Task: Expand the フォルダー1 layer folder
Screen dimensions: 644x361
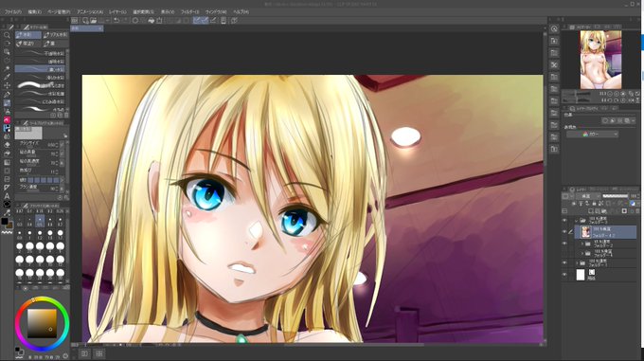Action: 577,262
